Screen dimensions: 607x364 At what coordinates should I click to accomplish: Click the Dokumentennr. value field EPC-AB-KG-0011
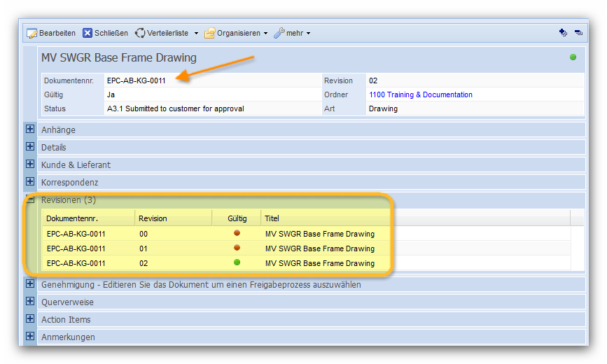coord(137,80)
